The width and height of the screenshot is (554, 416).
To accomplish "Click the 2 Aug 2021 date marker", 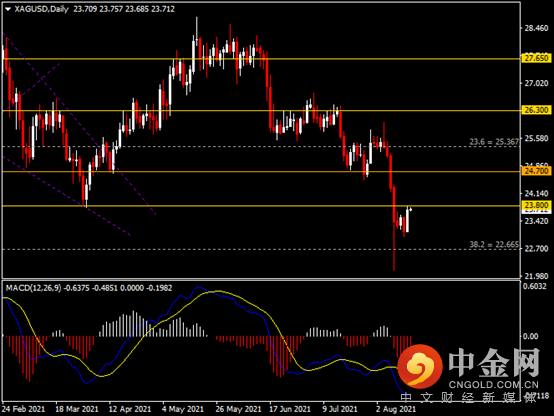I will point(396,409).
